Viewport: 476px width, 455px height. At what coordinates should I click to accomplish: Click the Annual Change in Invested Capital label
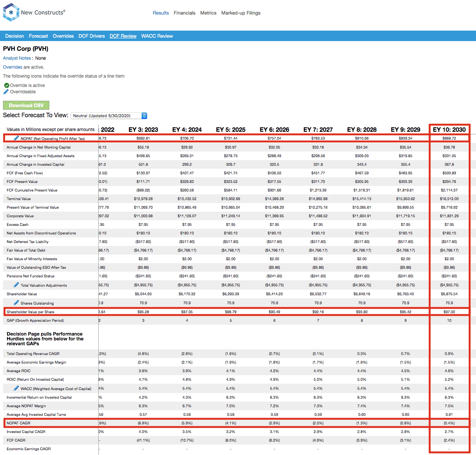click(x=35, y=164)
